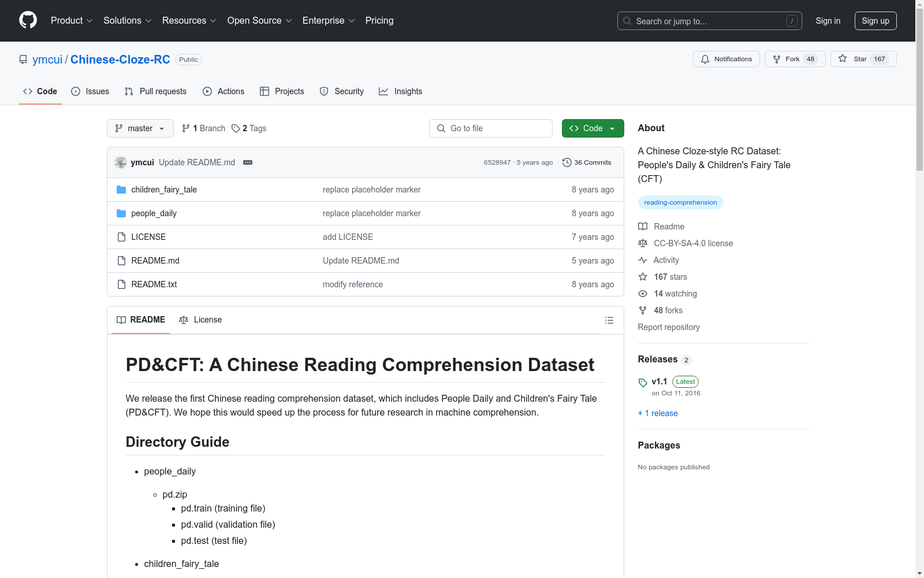
Task: Open the Product menu
Action: coord(72,20)
